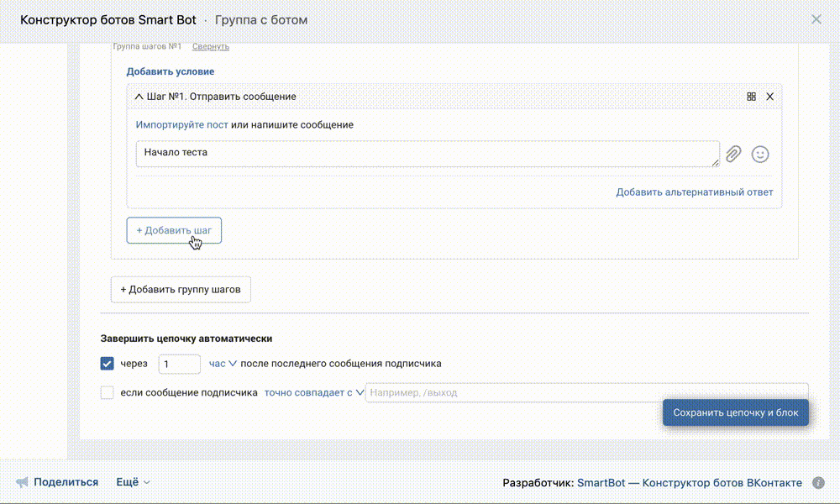Expand the "Ещё" menu

coord(133,482)
